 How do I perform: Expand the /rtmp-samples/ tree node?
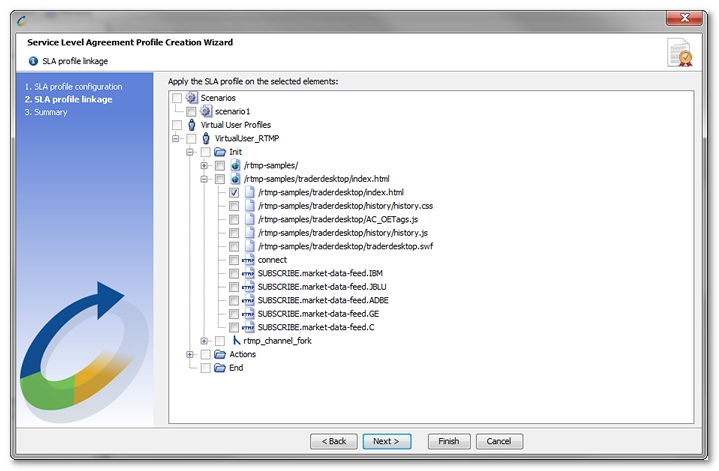pos(204,165)
